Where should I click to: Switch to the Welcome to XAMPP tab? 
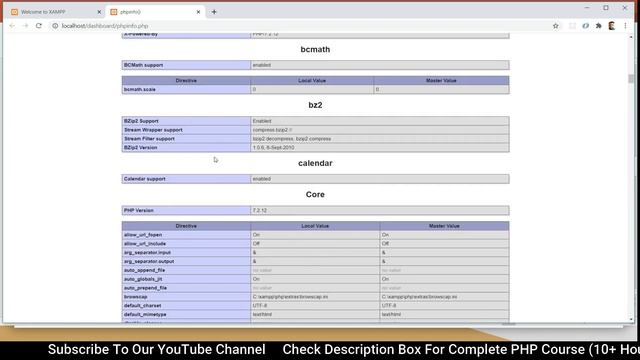pyautogui.click(x=56, y=12)
